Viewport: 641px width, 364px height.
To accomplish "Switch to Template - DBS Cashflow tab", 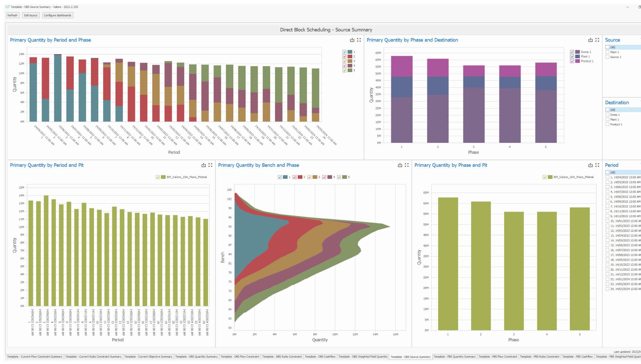I will 320,357.
